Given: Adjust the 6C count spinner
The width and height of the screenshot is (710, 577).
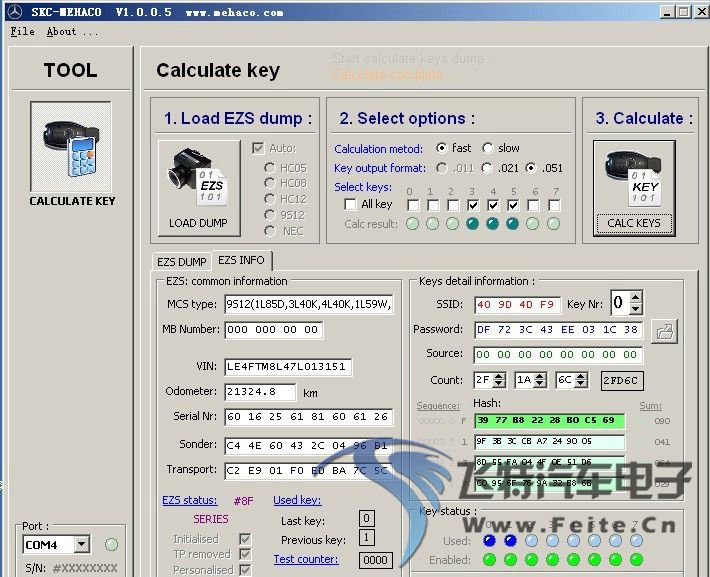Looking at the screenshot, I should [x=582, y=380].
